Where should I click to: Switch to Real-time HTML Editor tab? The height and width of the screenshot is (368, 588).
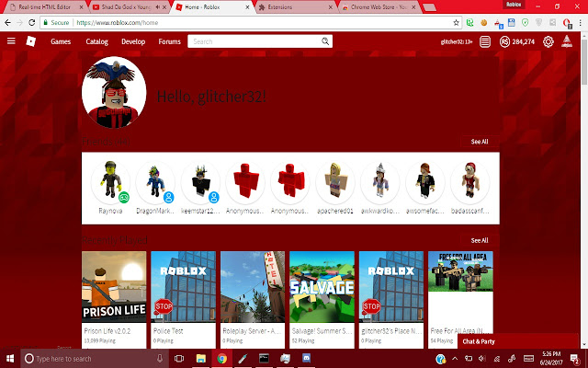click(44, 7)
